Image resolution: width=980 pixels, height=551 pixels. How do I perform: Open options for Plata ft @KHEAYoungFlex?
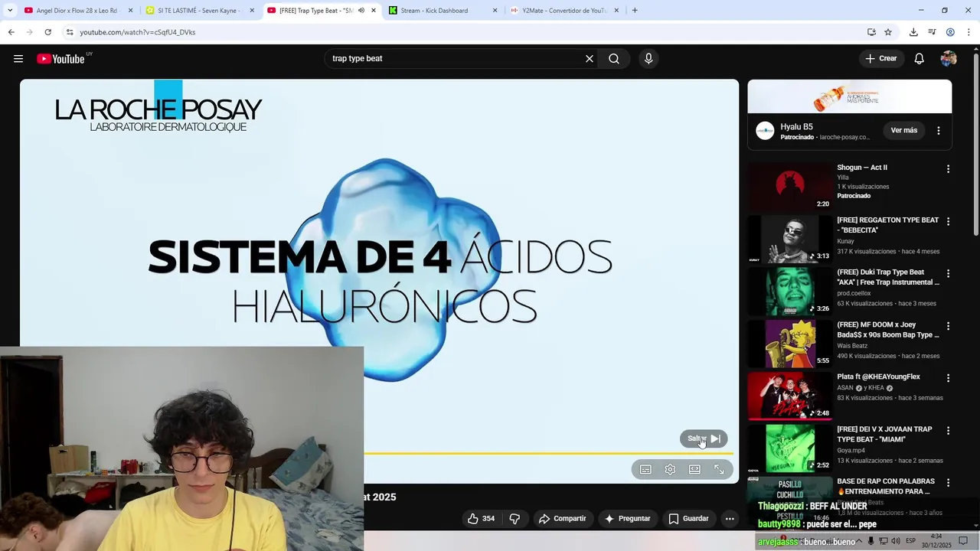point(948,378)
